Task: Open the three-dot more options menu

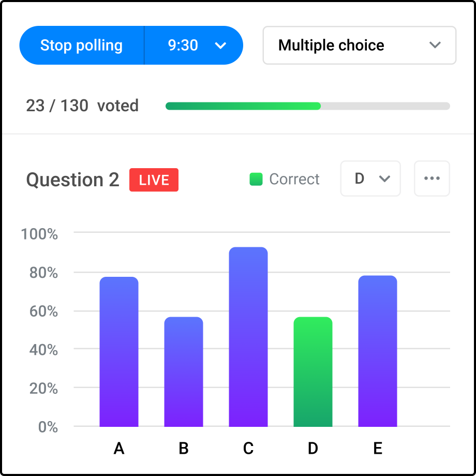Action: (432, 178)
